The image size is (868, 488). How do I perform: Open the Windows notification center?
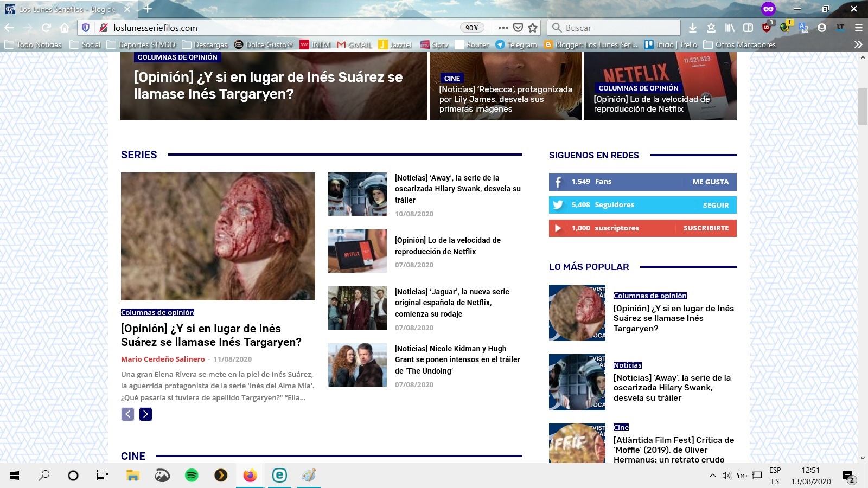(848, 476)
